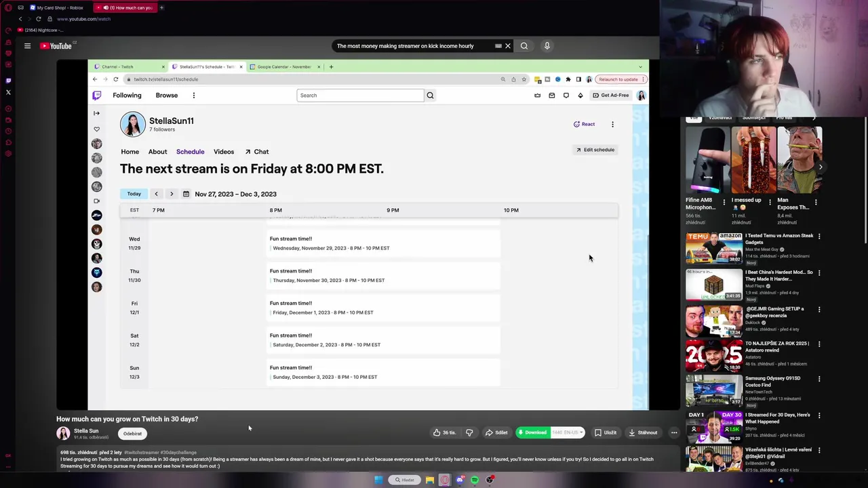Open Friday December 1 Fun stream time

(383, 308)
